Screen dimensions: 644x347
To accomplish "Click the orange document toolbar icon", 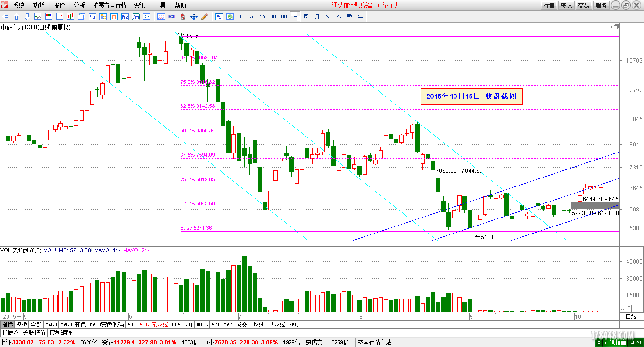I will 114,16.
